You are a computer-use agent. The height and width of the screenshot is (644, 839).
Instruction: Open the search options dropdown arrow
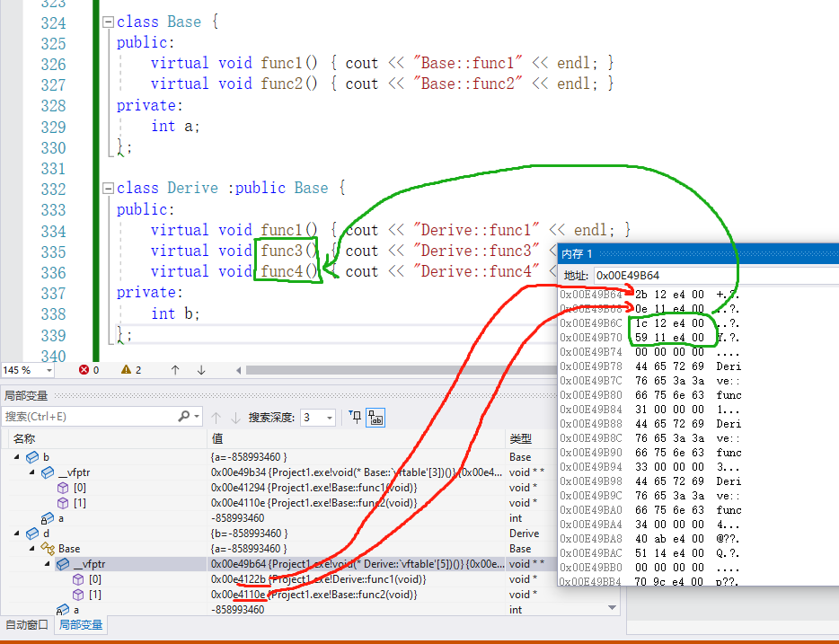198,417
